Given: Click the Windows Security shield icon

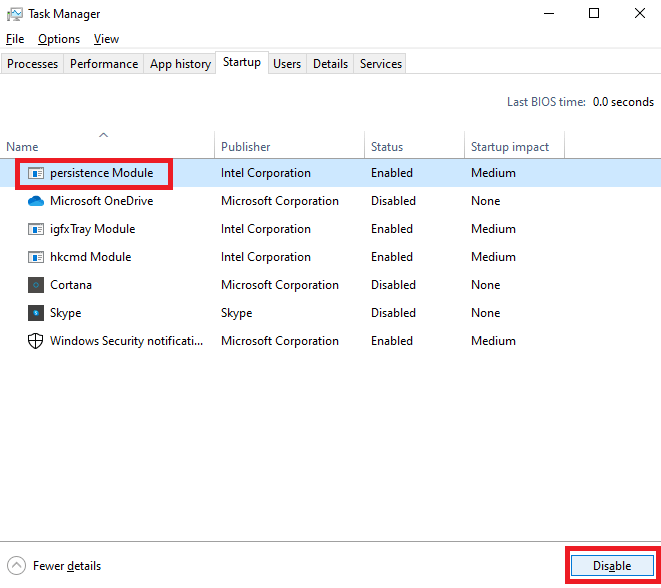Looking at the screenshot, I should [36, 341].
